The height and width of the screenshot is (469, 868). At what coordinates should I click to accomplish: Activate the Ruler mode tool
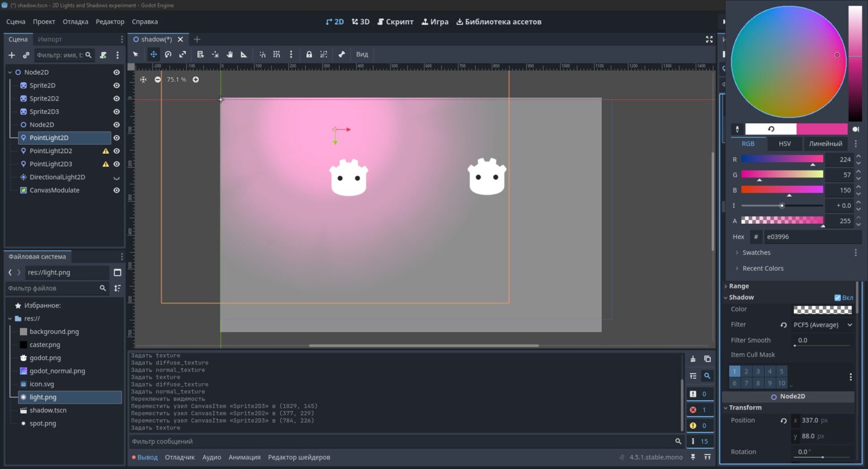244,54
